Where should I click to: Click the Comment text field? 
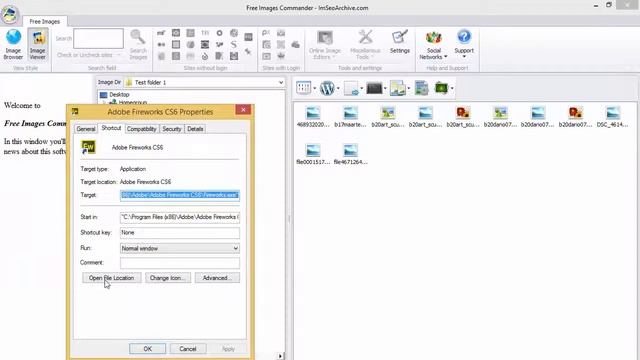pos(180,263)
